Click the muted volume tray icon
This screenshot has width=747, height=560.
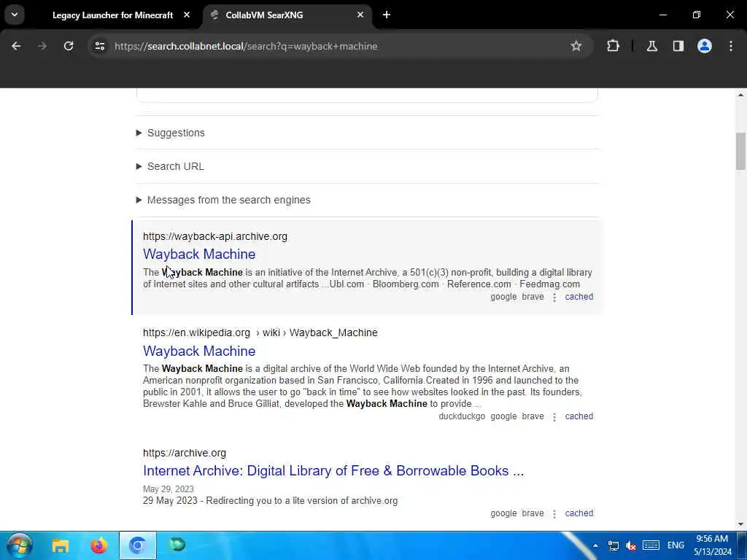pos(631,545)
